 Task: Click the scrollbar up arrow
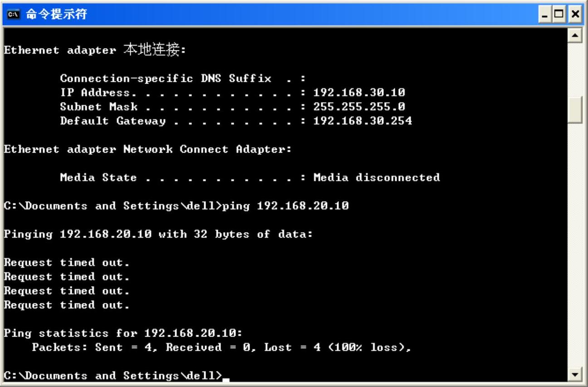point(575,34)
